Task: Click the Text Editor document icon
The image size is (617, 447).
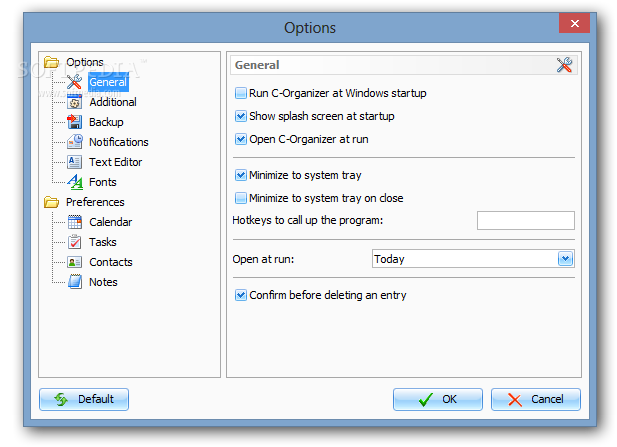Action: [x=74, y=162]
